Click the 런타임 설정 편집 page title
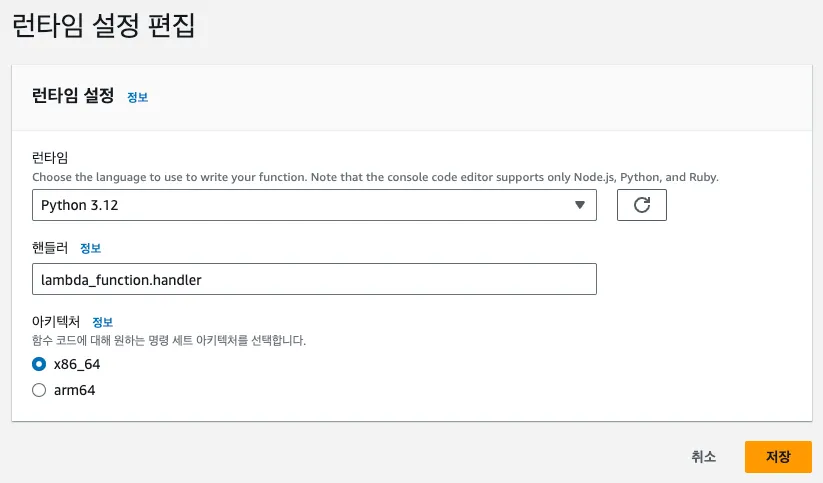Viewport: 823px width, 483px height. (x=103, y=27)
